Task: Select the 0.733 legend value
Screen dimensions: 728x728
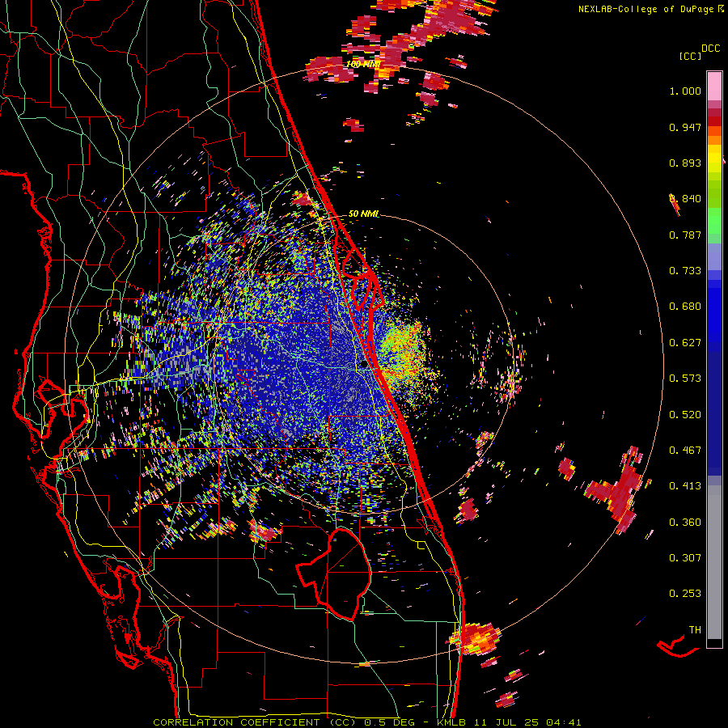Action: coord(685,271)
